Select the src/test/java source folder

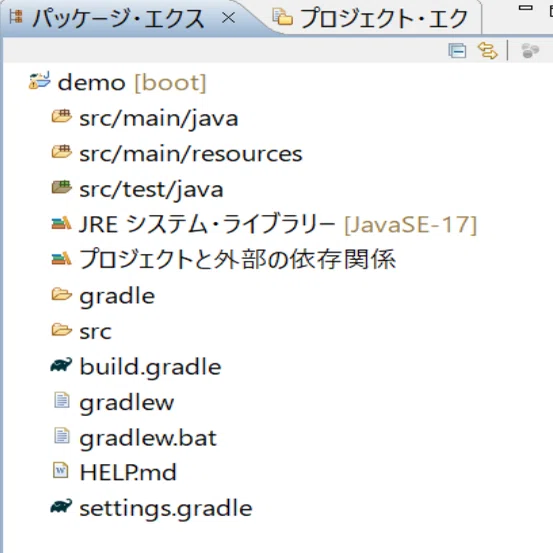click(151, 189)
